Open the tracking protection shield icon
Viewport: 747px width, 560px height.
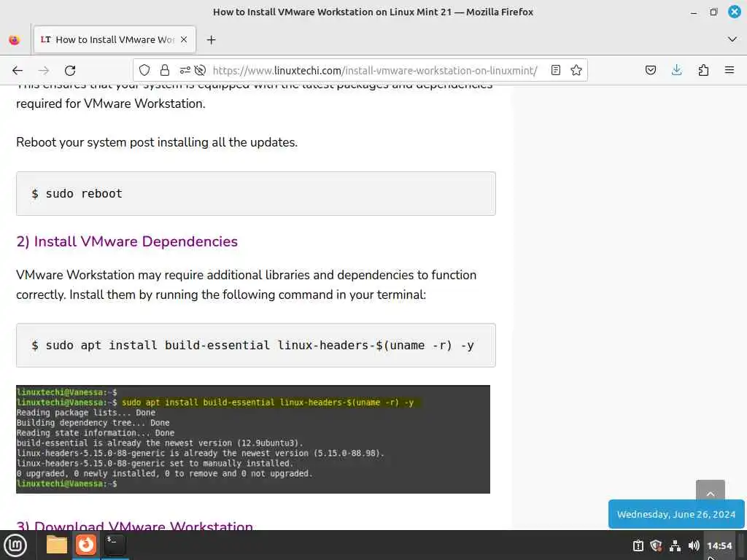pos(144,71)
